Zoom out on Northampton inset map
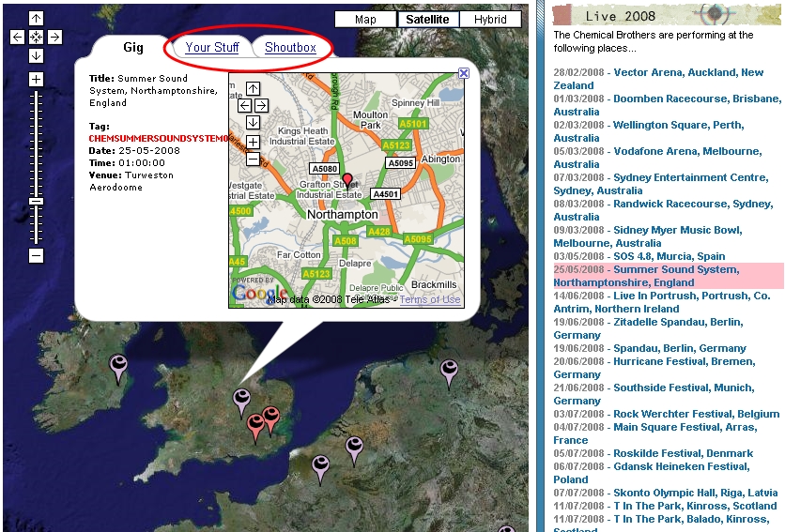Screen dimensions: 785x532 click(253, 160)
